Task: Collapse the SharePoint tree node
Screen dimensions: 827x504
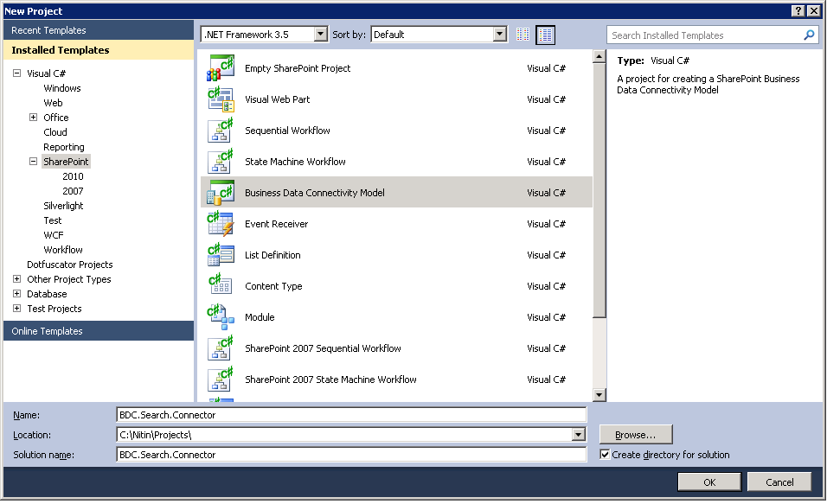Action: (33, 162)
